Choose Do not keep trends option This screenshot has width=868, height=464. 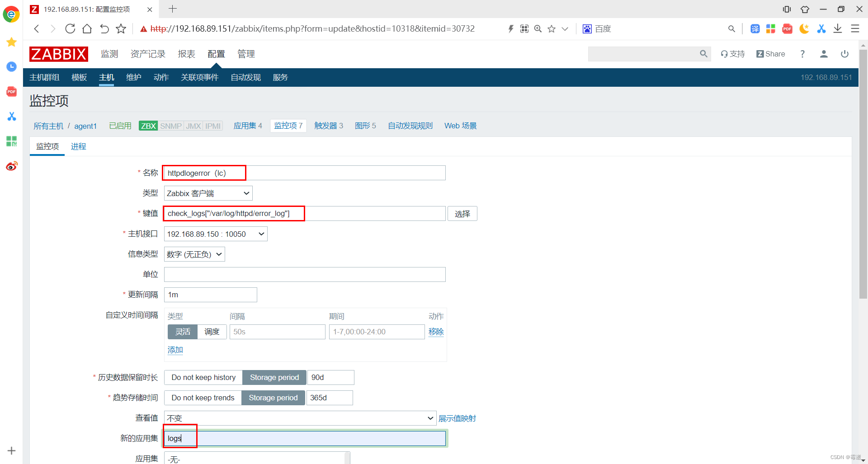tap(203, 398)
